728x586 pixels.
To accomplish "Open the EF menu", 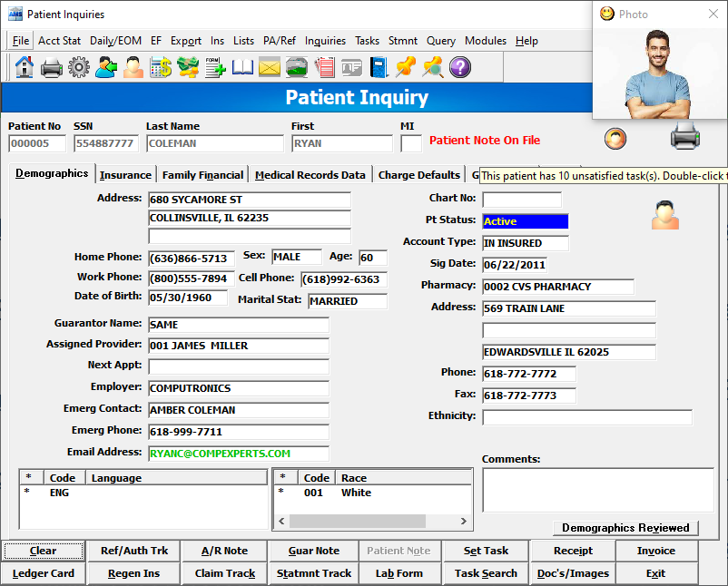I will click(156, 41).
